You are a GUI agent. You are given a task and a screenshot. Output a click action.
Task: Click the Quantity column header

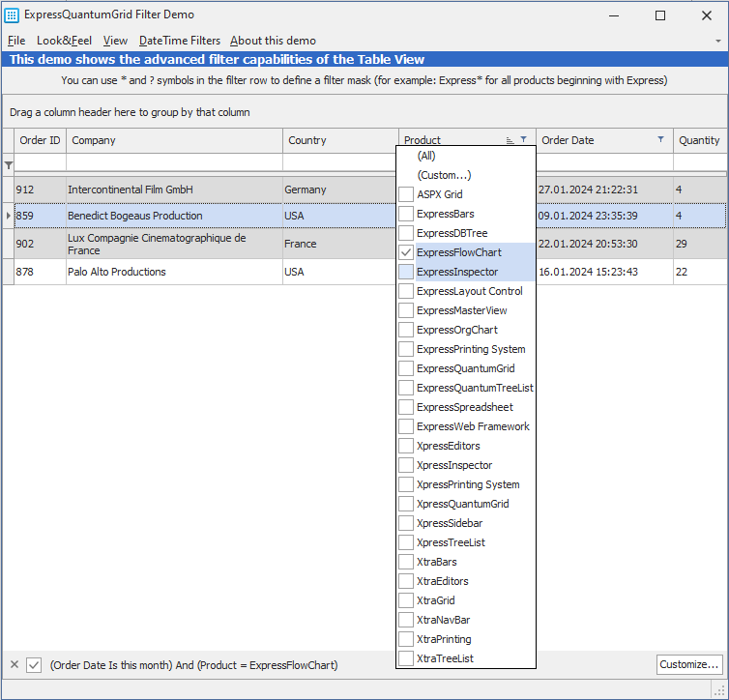[x=701, y=140]
